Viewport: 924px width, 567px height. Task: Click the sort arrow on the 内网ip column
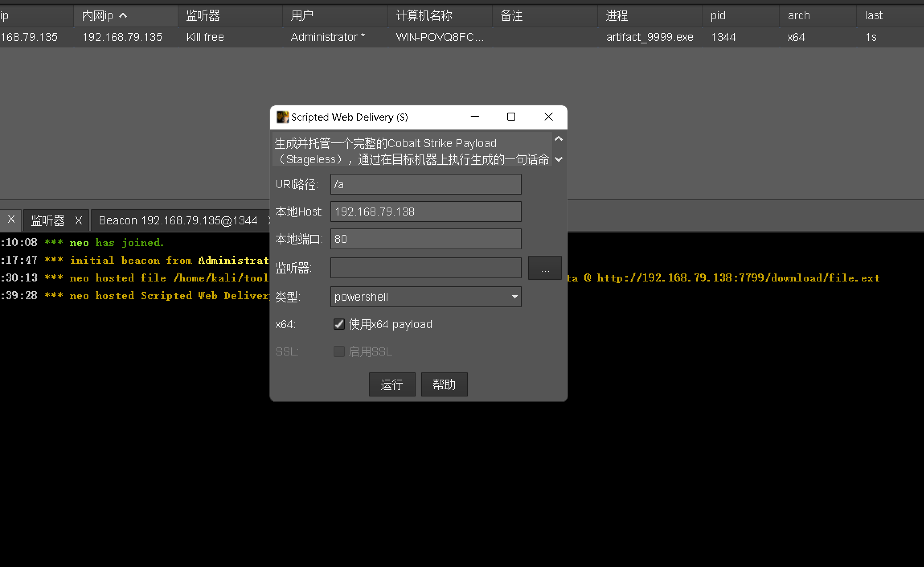point(123,16)
